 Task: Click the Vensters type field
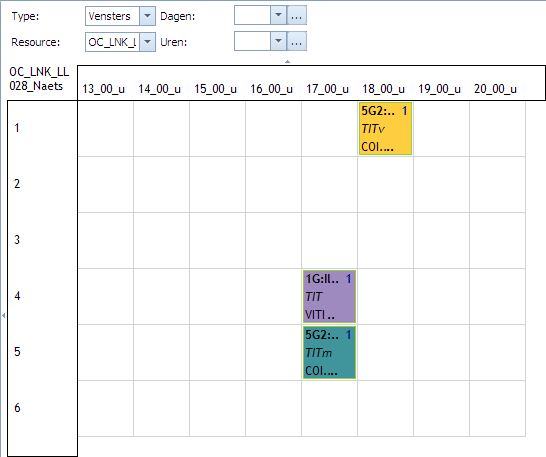click(112, 16)
